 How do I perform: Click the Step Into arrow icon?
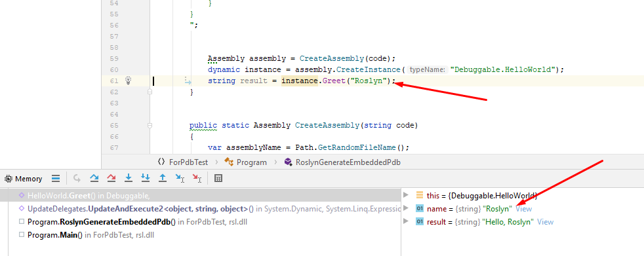[x=129, y=178]
